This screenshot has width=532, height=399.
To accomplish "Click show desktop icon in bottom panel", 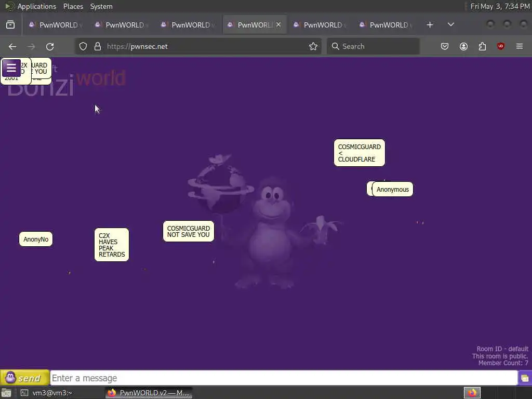I will (x=6, y=393).
